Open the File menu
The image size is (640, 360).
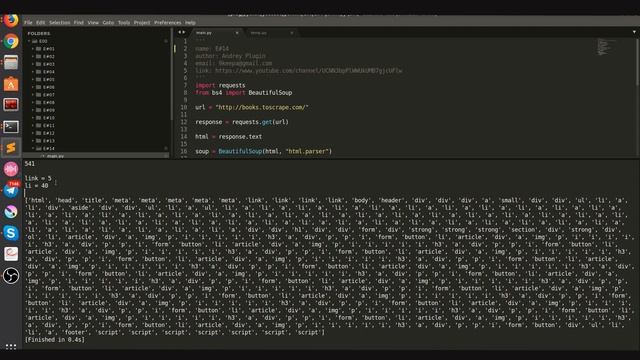pos(28,22)
